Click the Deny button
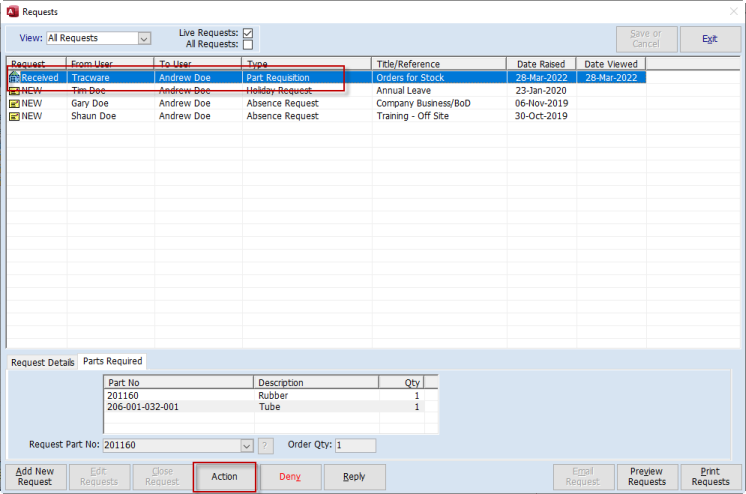 pyautogui.click(x=290, y=477)
